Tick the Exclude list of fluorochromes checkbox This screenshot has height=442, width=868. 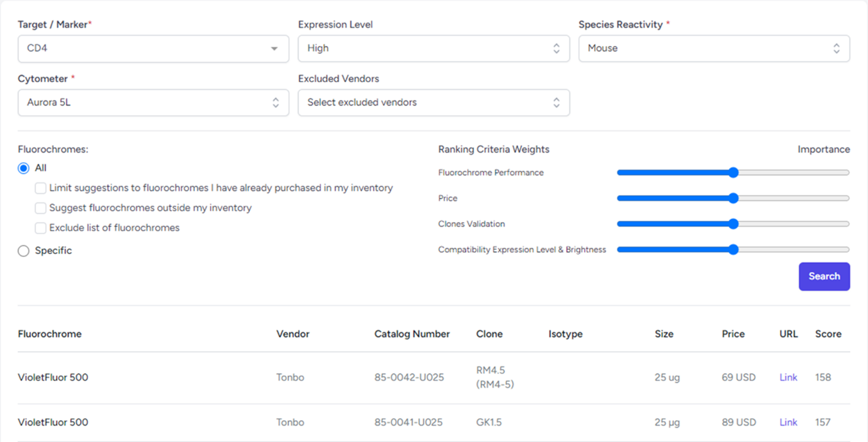40,228
